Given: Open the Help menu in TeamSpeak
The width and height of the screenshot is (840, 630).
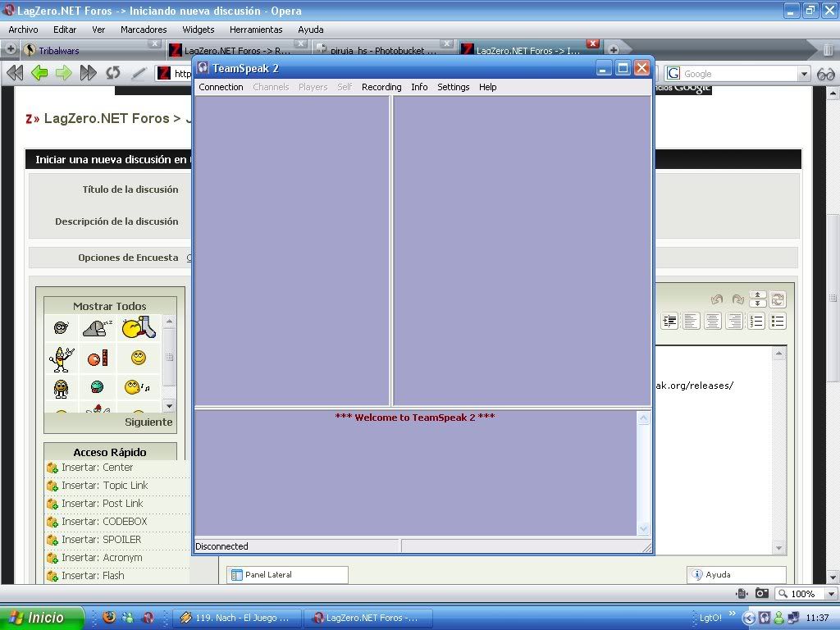Looking at the screenshot, I should coord(487,87).
